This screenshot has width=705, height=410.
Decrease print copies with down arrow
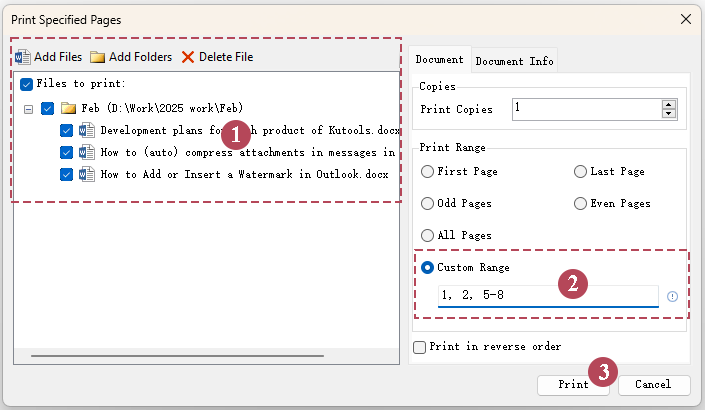669,113
